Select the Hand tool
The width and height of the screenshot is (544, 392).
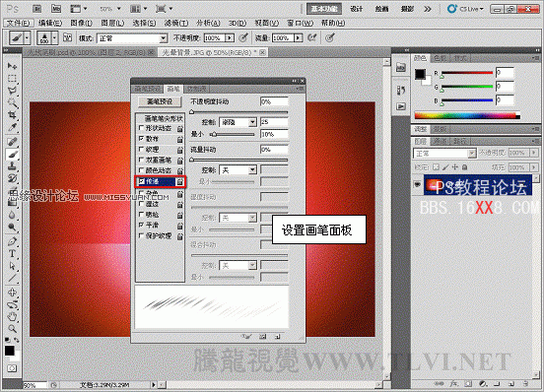tap(12, 316)
